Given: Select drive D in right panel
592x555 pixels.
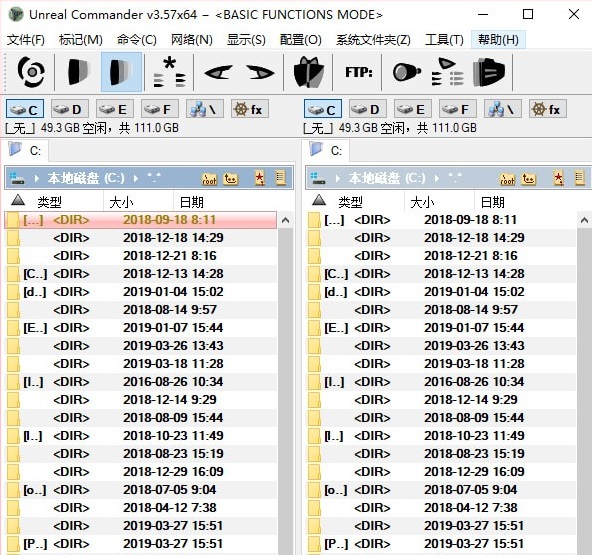Looking at the screenshot, I should click(x=368, y=109).
